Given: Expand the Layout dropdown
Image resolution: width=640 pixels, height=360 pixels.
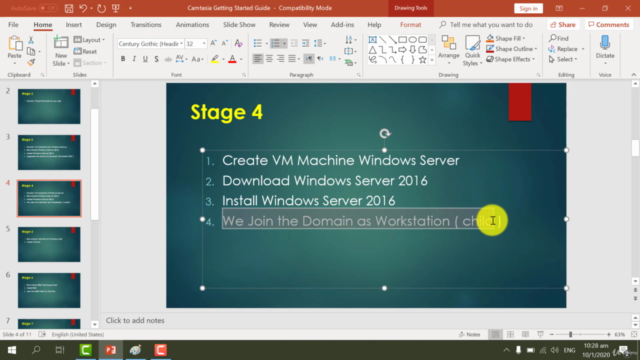Looking at the screenshot, I should point(89,40).
